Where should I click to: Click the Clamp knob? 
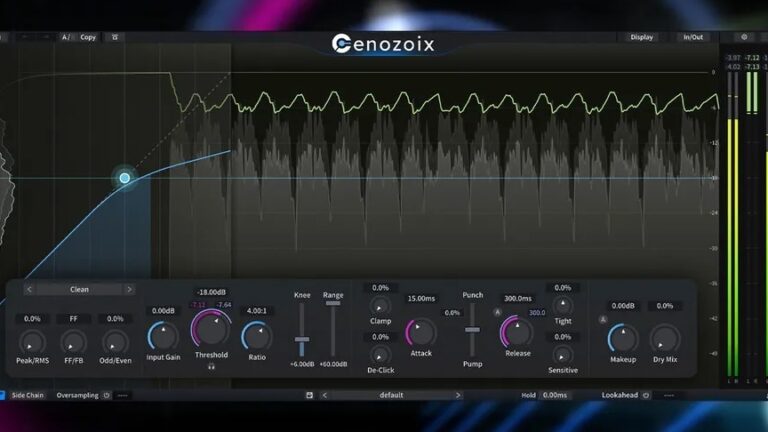[380, 307]
